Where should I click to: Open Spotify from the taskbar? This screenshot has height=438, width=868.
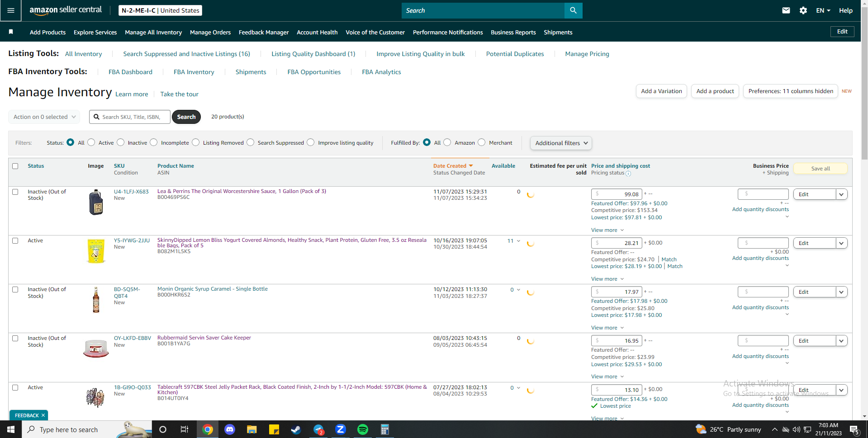(x=363, y=429)
